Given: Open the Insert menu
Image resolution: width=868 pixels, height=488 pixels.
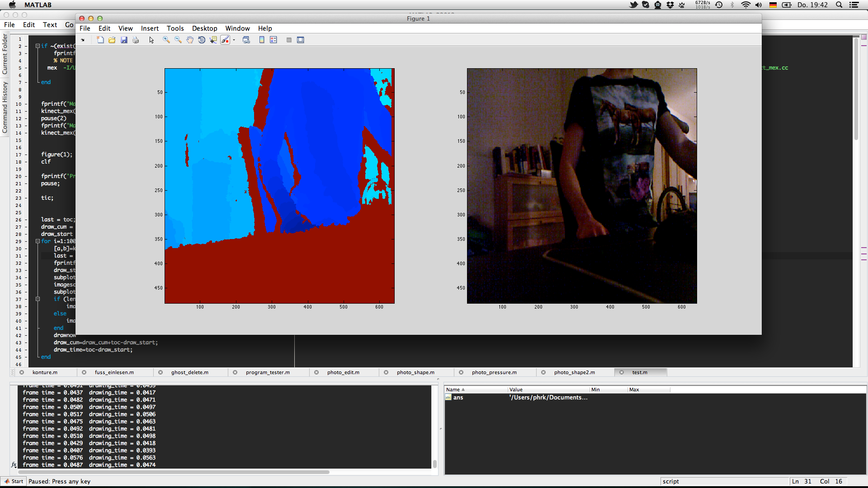Looking at the screenshot, I should [x=150, y=28].
